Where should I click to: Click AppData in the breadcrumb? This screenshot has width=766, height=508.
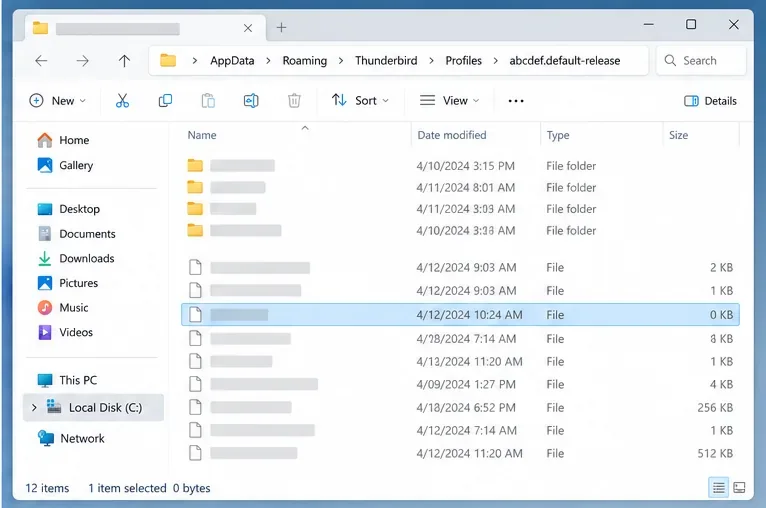coord(233,61)
